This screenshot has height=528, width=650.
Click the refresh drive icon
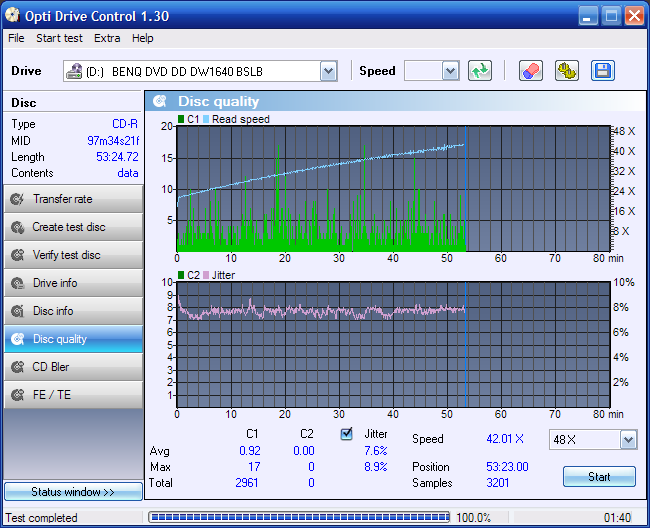point(480,71)
